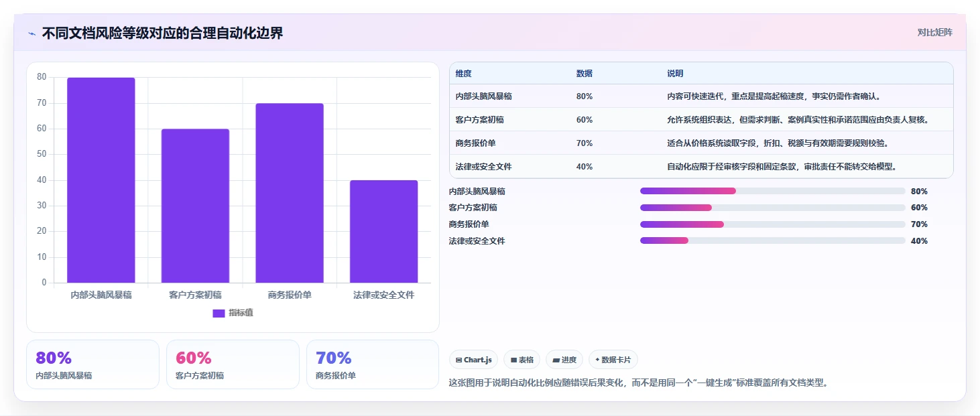Click the footer note starting 这张图用于说明

coord(639,383)
